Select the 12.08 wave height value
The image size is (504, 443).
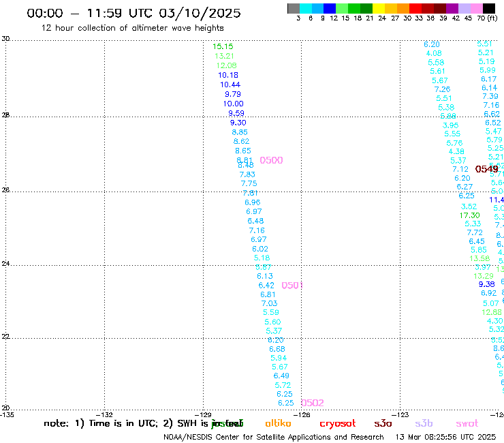[x=226, y=65]
